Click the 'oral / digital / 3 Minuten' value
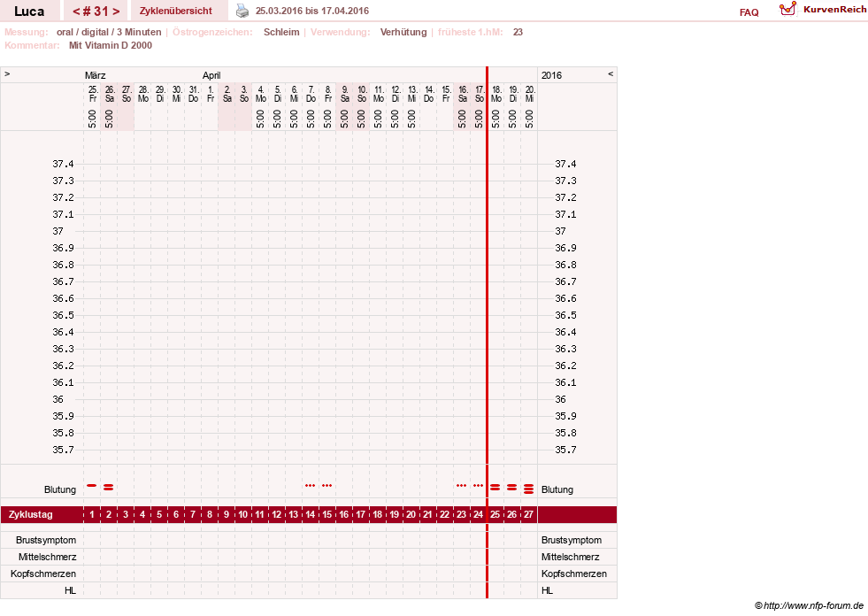868x616 pixels. [109, 32]
